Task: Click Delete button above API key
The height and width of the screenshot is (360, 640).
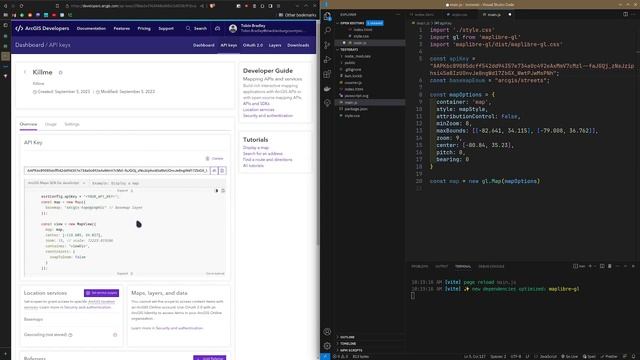Action: click(214, 158)
